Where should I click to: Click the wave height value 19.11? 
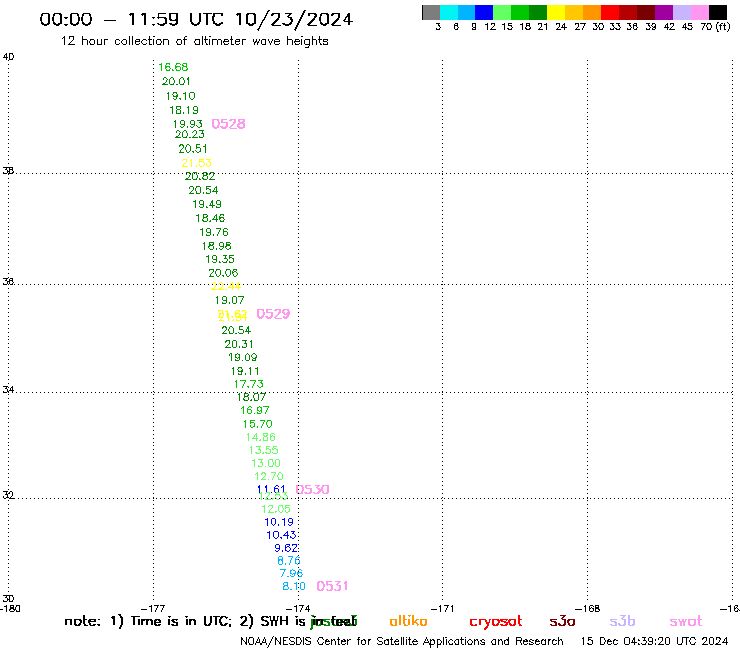pyautogui.click(x=245, y=371)
